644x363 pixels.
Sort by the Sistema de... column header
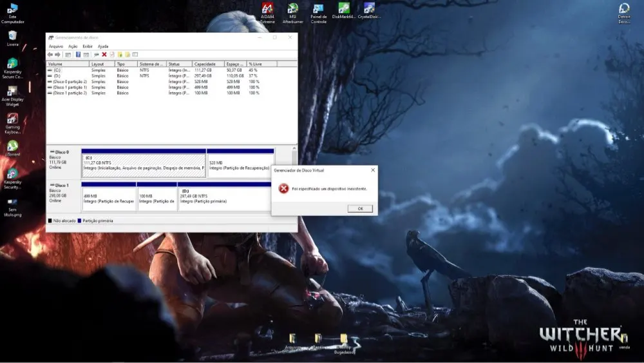[x=152, y=64]
